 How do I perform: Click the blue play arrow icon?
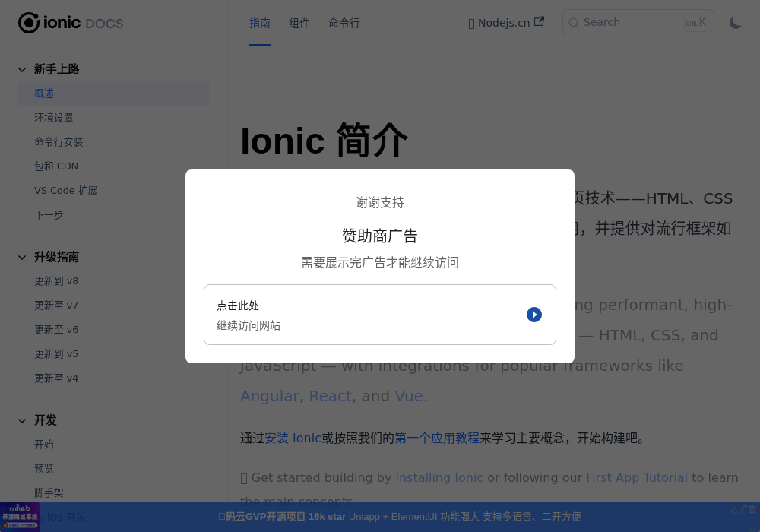[x=534, y=315]
